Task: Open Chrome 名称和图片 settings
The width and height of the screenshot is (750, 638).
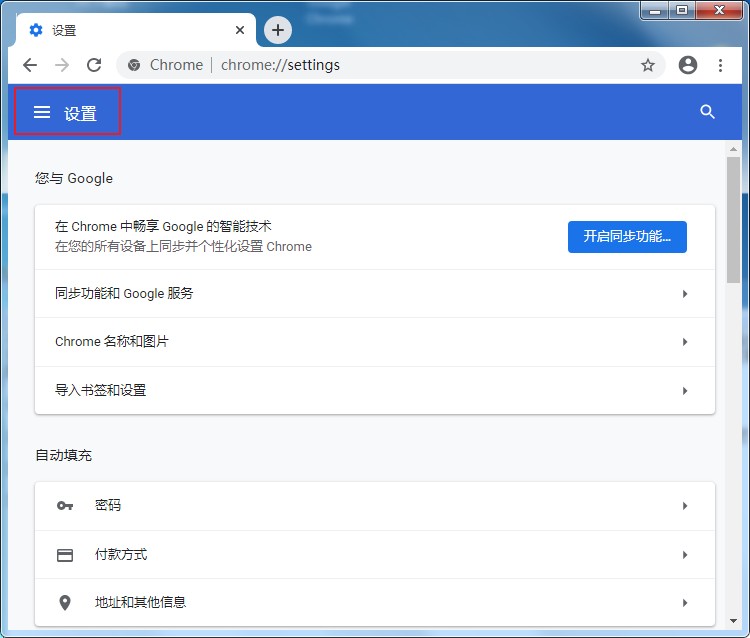Action: [375, 342]
